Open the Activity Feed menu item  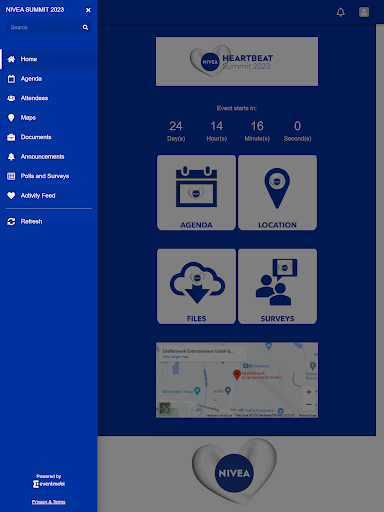(x=49, y=196)
